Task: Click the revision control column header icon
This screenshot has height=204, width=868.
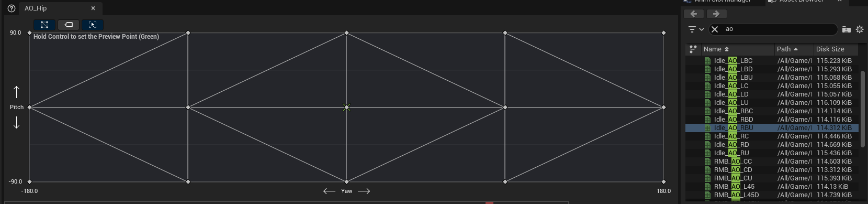Action: [693, 49]
